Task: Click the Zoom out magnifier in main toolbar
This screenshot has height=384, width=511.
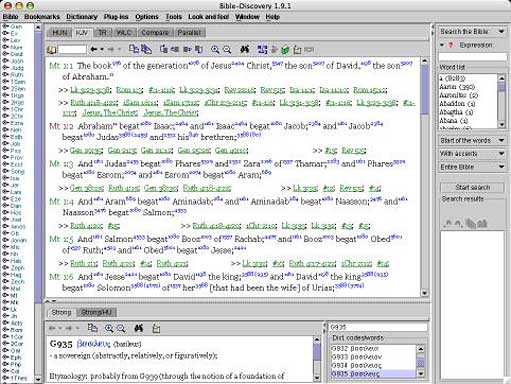Action: [x=227, y=50]
